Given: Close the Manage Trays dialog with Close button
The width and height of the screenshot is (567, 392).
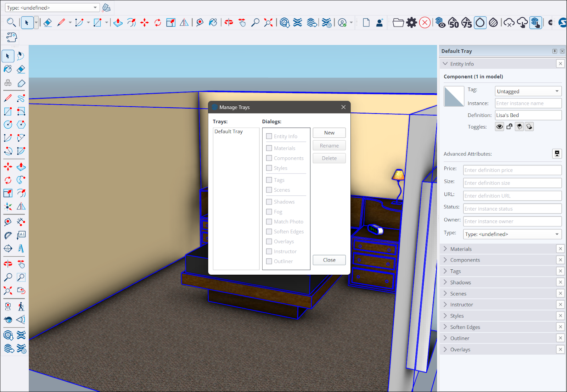Looking at the screenshot, I should tap(329, 260).
